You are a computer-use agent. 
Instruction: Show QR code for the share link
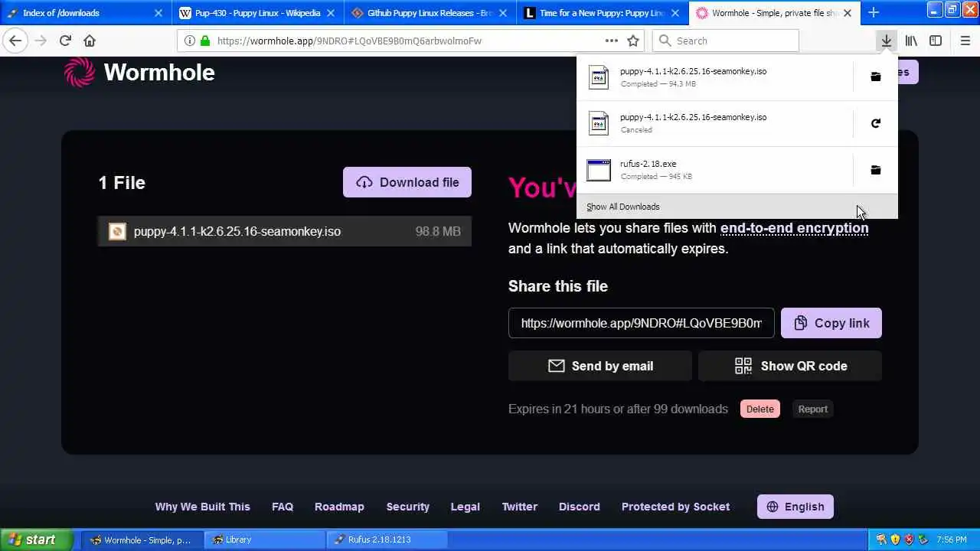click(x=790, y=366)
